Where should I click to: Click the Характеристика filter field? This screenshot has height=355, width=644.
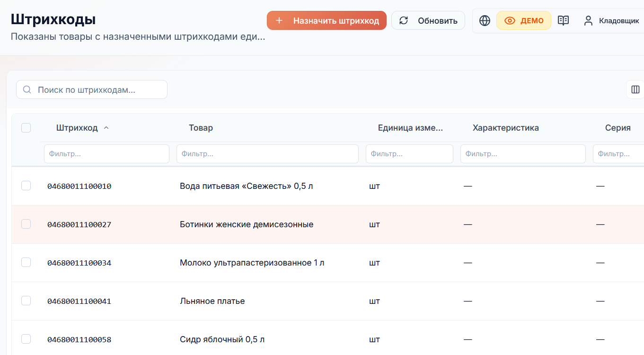tap(523, 154)
